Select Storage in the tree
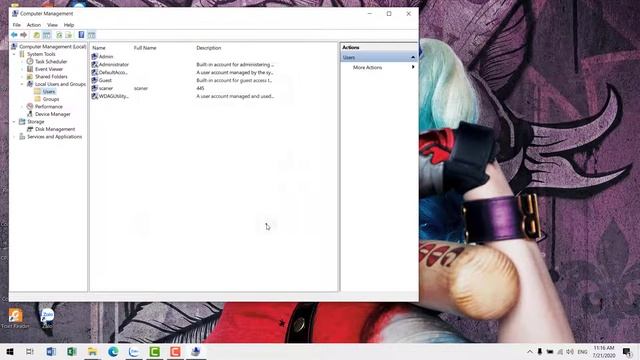Image resolution: width=640 pixels, height=360 pixels. point(36,122)
